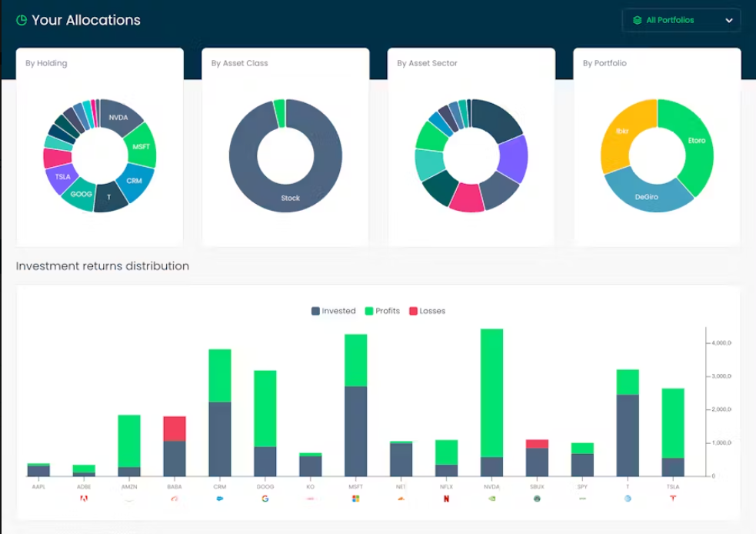The width and height of the screenshot is (756, 534).
Task: Click the Google logo under GOOG
Action: (x=265, y=499)
